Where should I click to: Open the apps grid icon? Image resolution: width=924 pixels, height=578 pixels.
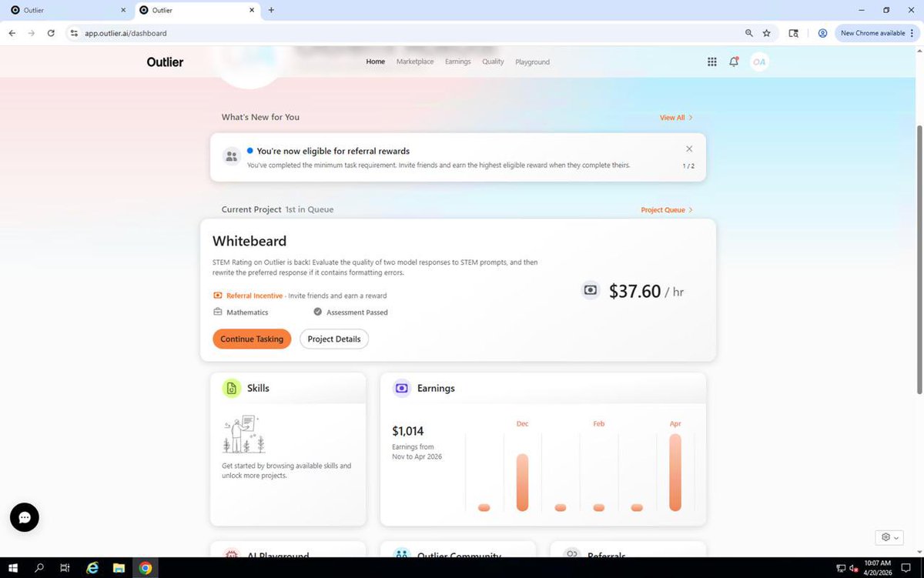(x=711, y=62)
